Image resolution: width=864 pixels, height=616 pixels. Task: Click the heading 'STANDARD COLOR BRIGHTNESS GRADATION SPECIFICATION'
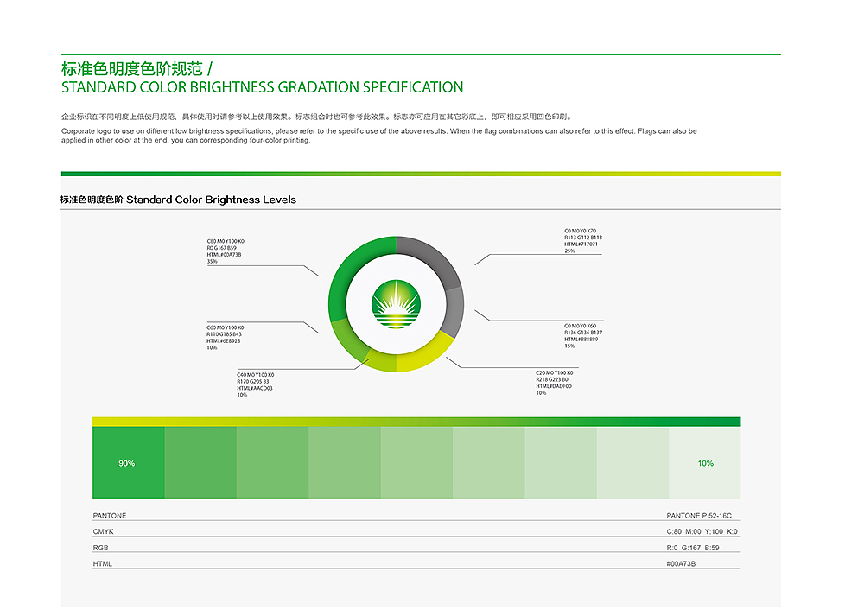pyautogui.click(x=263, y=87)
